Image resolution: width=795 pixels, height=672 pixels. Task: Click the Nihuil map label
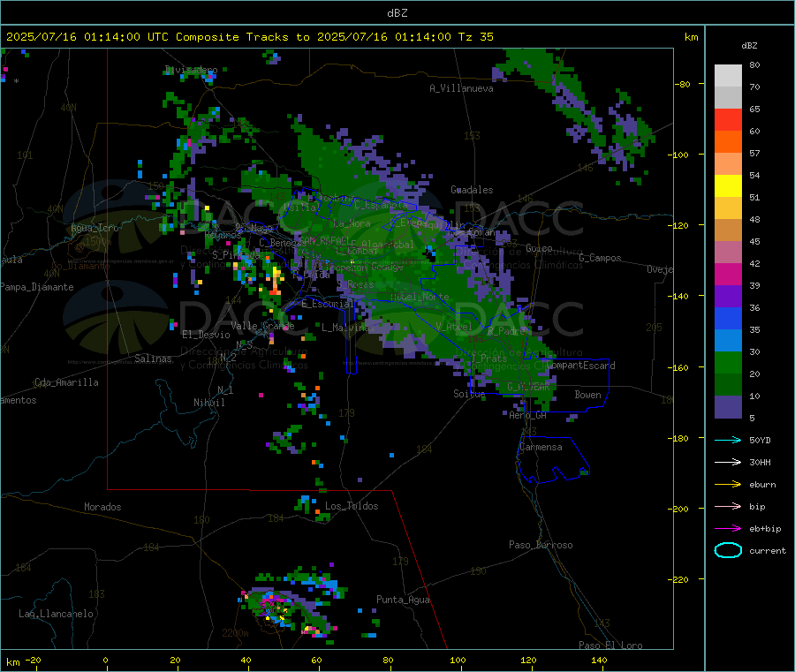(209, 403)
